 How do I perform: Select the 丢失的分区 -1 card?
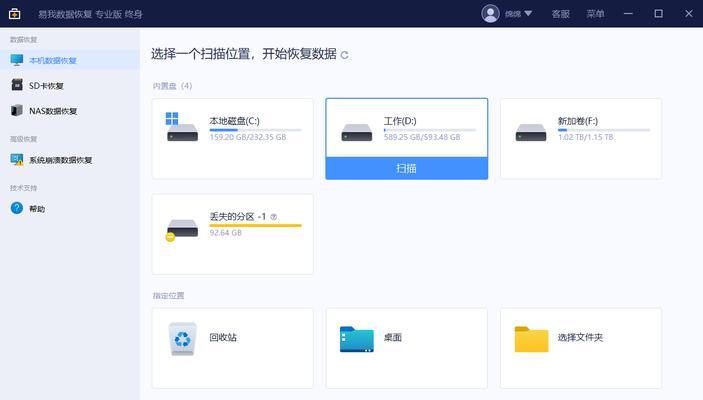click(232, 234)
